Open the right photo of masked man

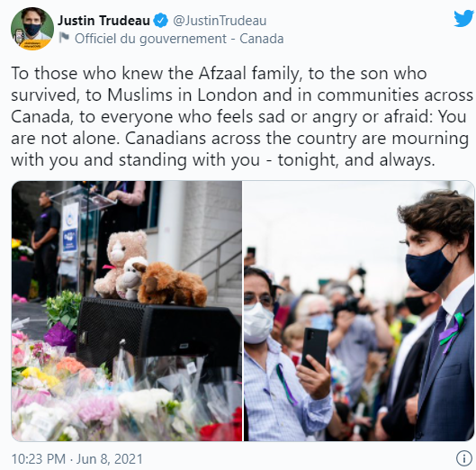pyautogui.click(x=359, y=311)
